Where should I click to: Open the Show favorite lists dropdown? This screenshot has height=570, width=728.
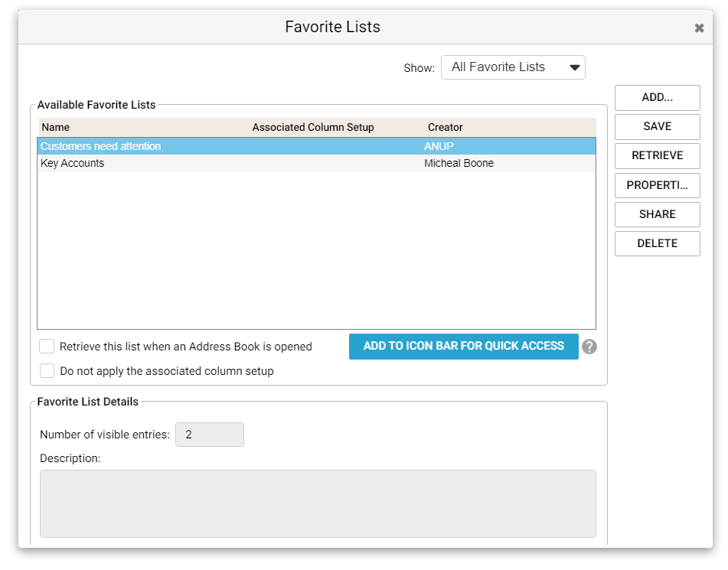(513, 67)
